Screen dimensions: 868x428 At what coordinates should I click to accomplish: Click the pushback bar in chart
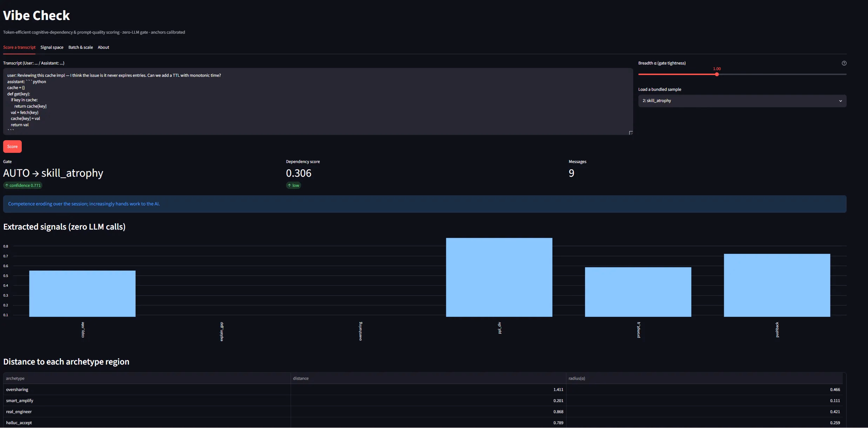[777, 285]
